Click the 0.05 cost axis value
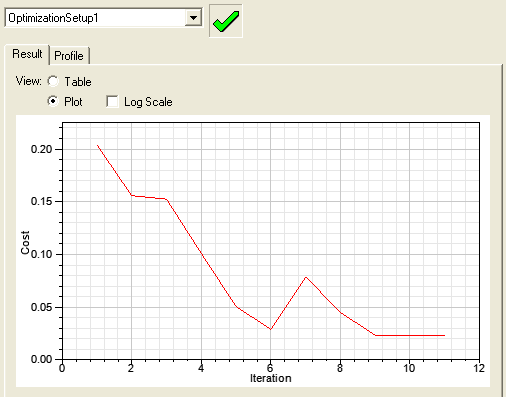This screenshot has height=397, width=506. (x=41, y=307)
